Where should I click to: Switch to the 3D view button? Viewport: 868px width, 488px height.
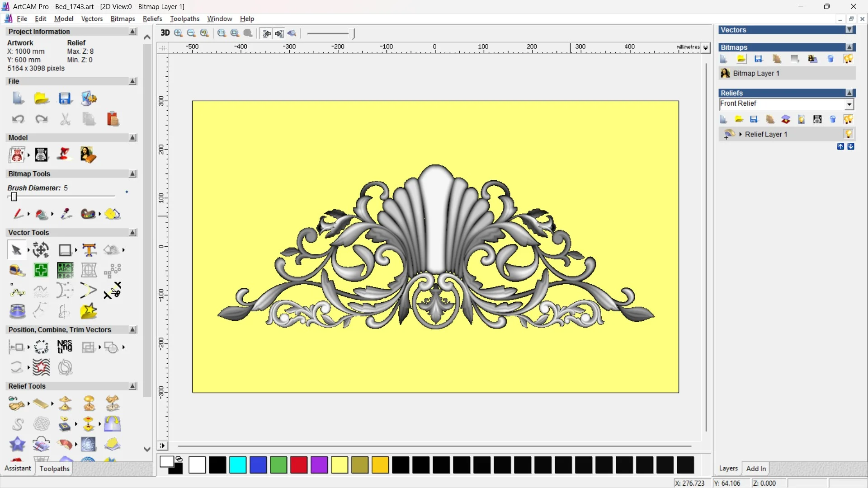[165, 33]
